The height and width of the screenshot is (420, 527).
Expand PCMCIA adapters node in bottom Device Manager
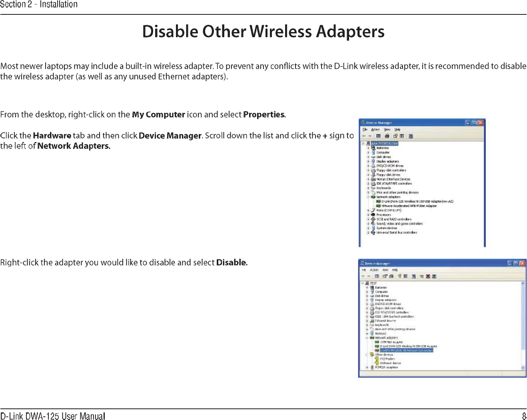click(x=367, y=367)
